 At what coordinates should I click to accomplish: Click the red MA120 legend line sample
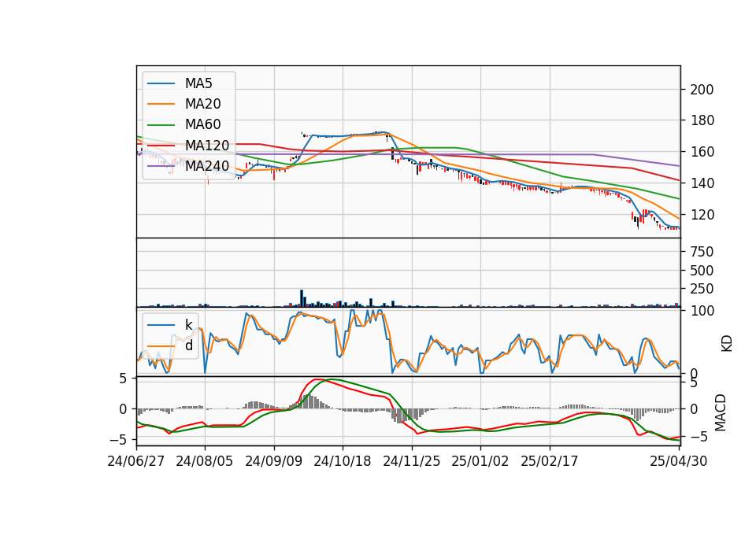(161, 146)
